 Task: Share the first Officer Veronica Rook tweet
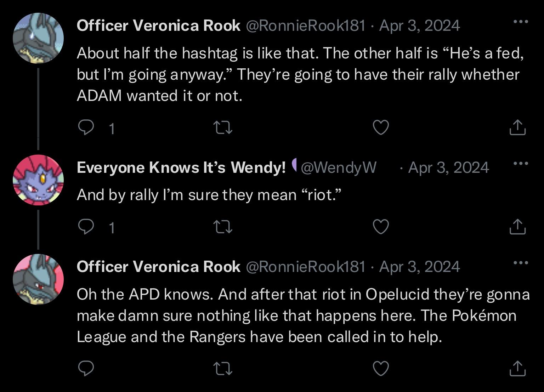(x=517, y=127)
